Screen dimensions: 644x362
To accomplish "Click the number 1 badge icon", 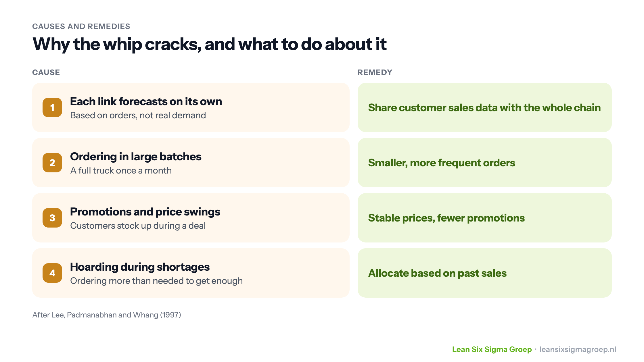I will [x=52, y=107].
